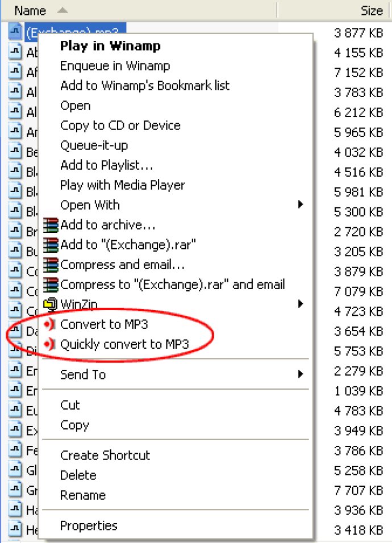Click WinRAR icon beside Add to "(Exchange).rar"
Viewport: 392px width, 543px height.
(x=51, y=245)
